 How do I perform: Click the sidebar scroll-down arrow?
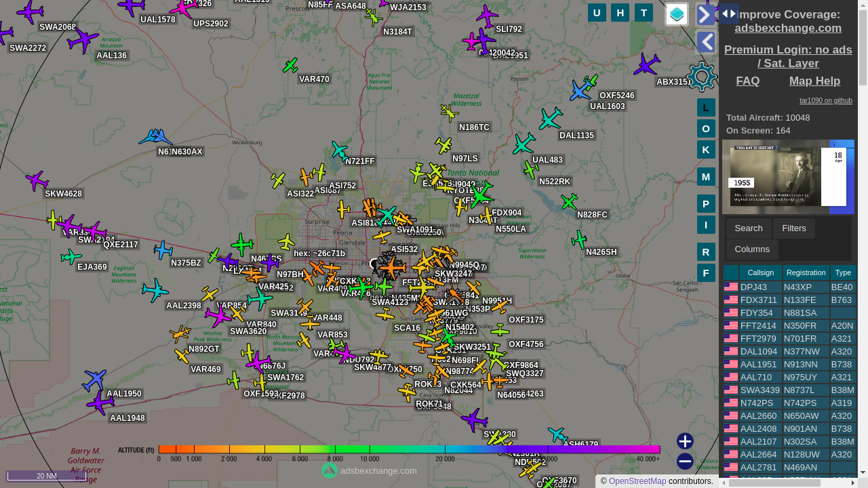pos(863,472)
